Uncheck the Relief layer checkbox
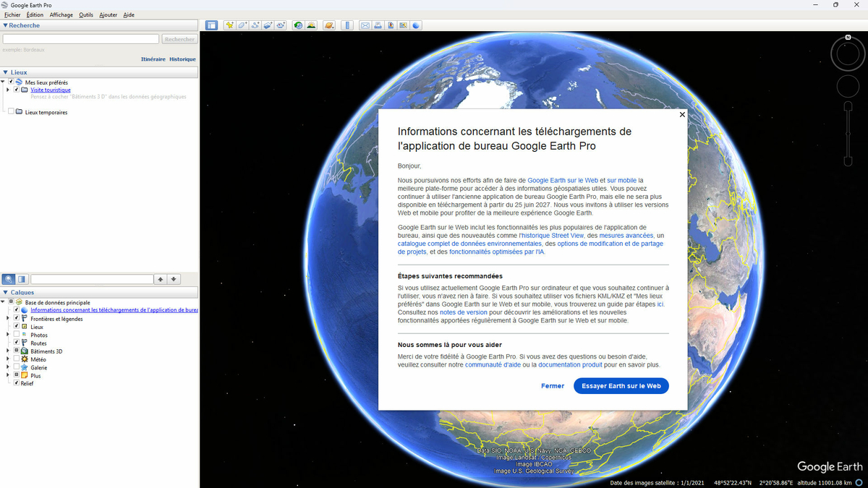This screenshot has height=488, width=868. [17, 383]
